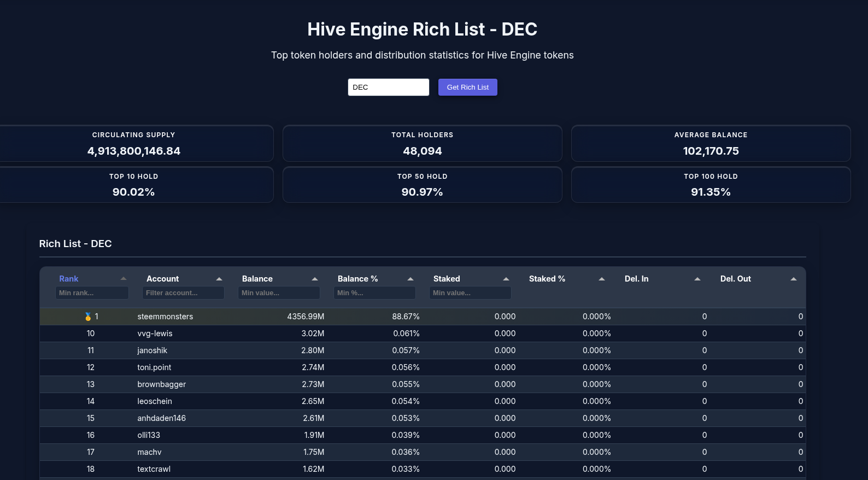Sort by Rank using its arrow icon

[124, 279]
